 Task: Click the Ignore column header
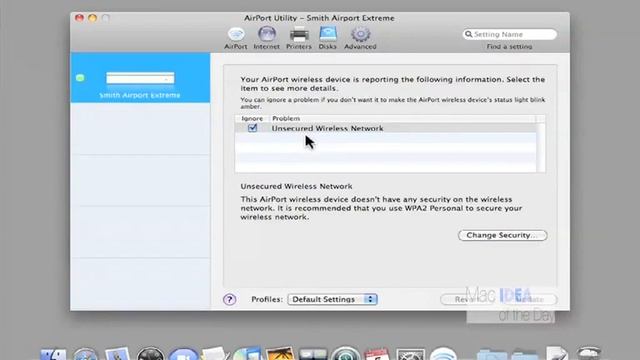click(x=252, y=118)
